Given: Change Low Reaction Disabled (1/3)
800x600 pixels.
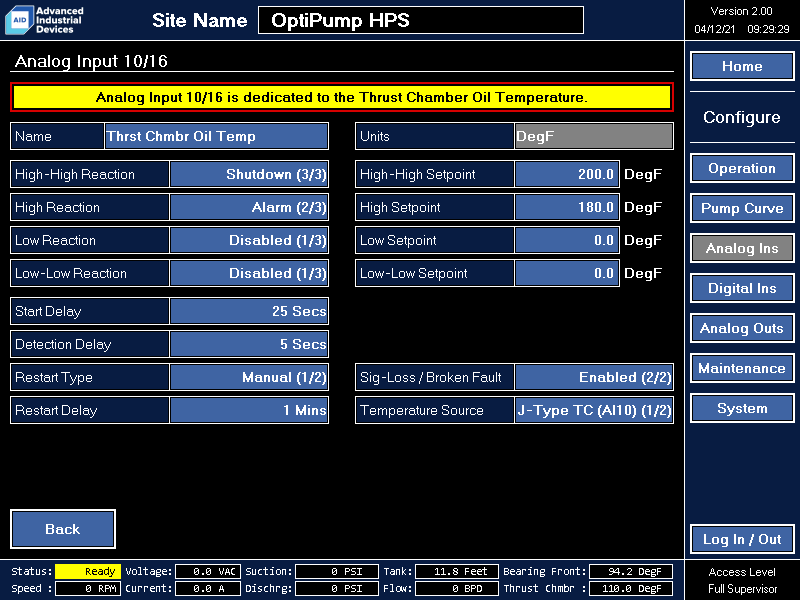Looking at the screenshot, I should click(x=249, y=240).
